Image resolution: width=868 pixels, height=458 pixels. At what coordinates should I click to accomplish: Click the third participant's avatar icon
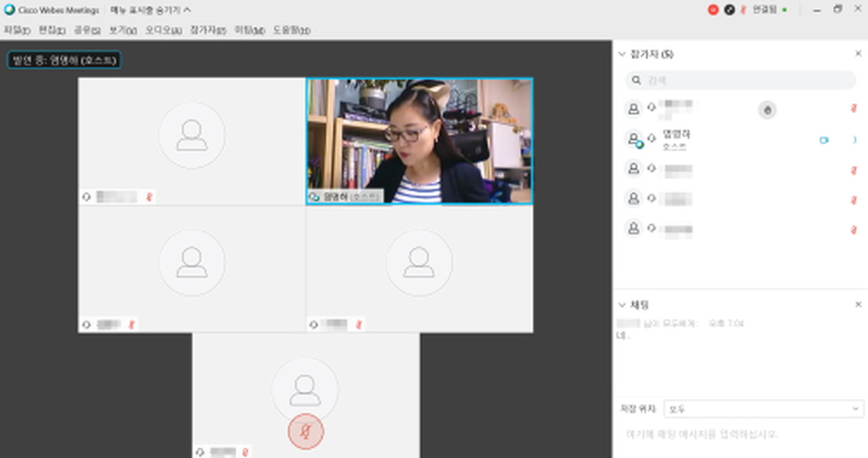[634, 168]
